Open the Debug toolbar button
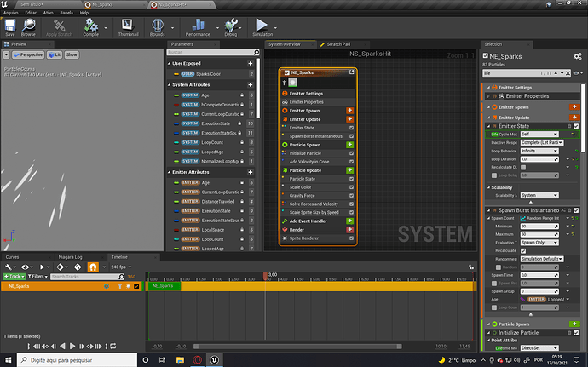This screenshot has width=588, height=367. tap(231, 27)
